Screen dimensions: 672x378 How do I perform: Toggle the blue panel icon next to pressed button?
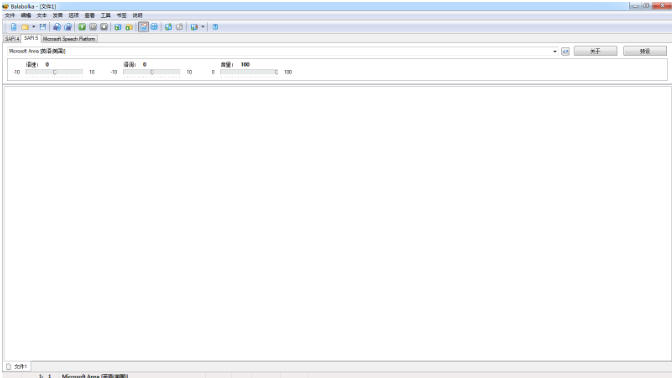point(154,27)
